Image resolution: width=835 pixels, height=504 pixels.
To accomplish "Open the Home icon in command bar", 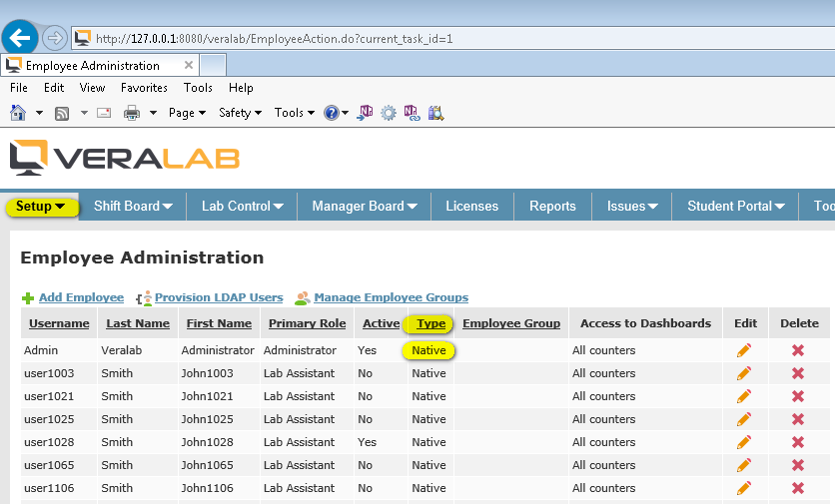I will [x=18, y=113].
